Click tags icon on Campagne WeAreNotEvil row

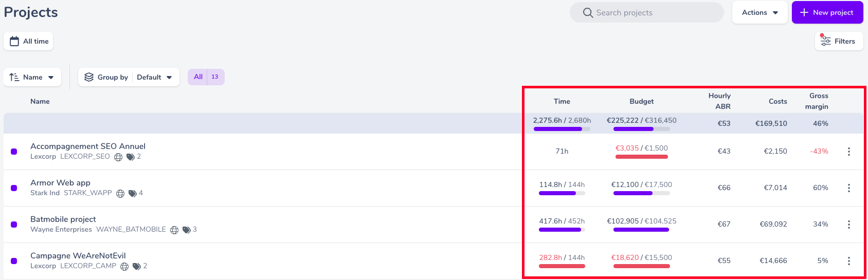(137, 267)
